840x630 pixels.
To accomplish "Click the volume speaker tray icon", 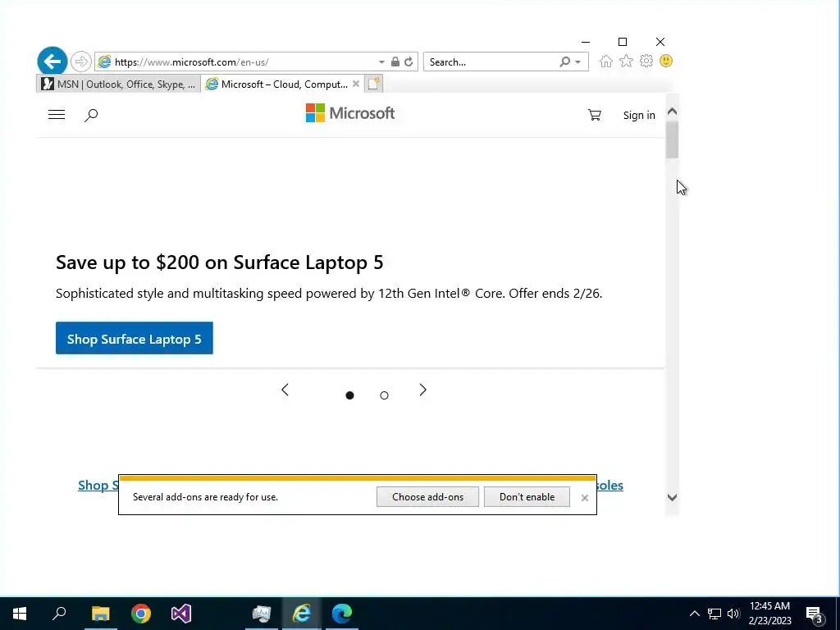I will [x=733, y=614].
